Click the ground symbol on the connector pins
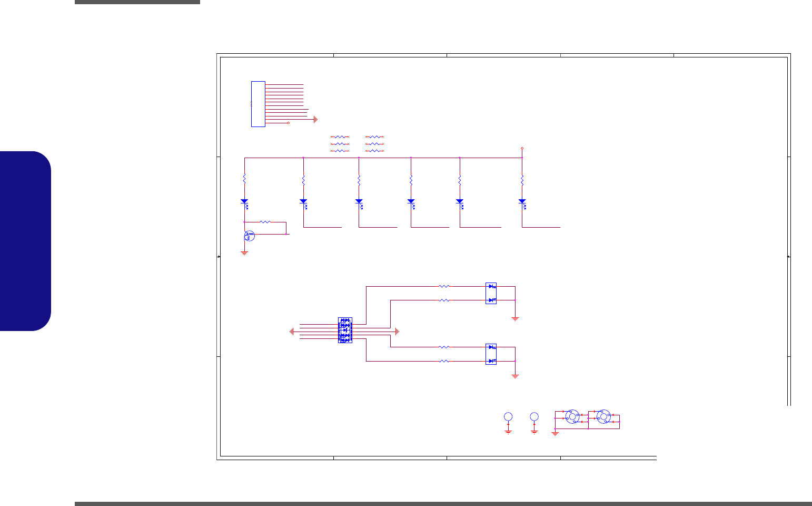 315,119
